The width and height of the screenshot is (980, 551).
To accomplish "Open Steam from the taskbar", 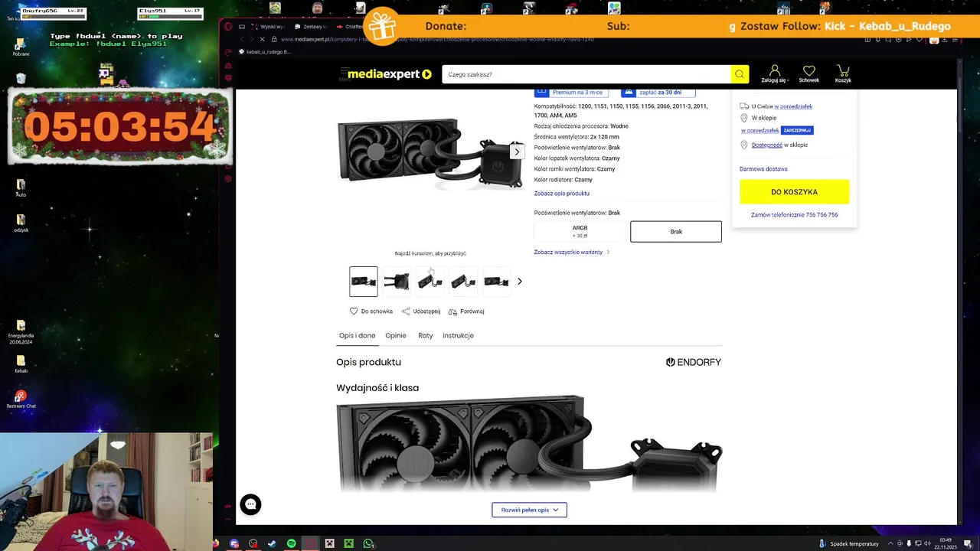I will coord(272,543).
